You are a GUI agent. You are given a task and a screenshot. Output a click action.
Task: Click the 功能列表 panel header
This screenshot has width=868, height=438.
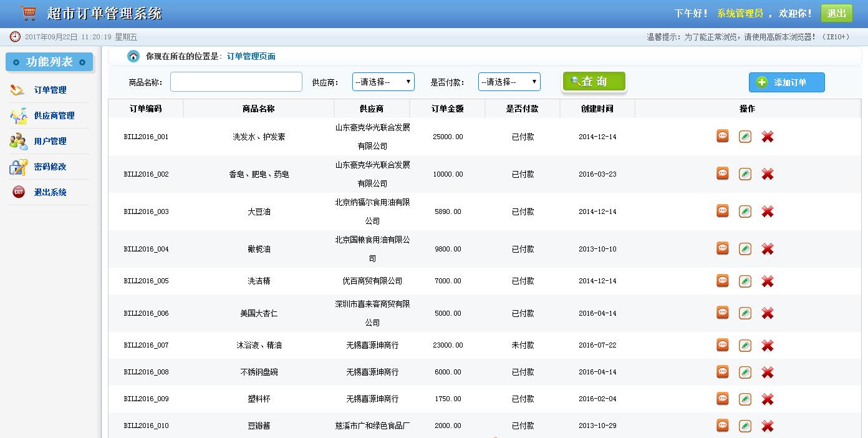49,62
